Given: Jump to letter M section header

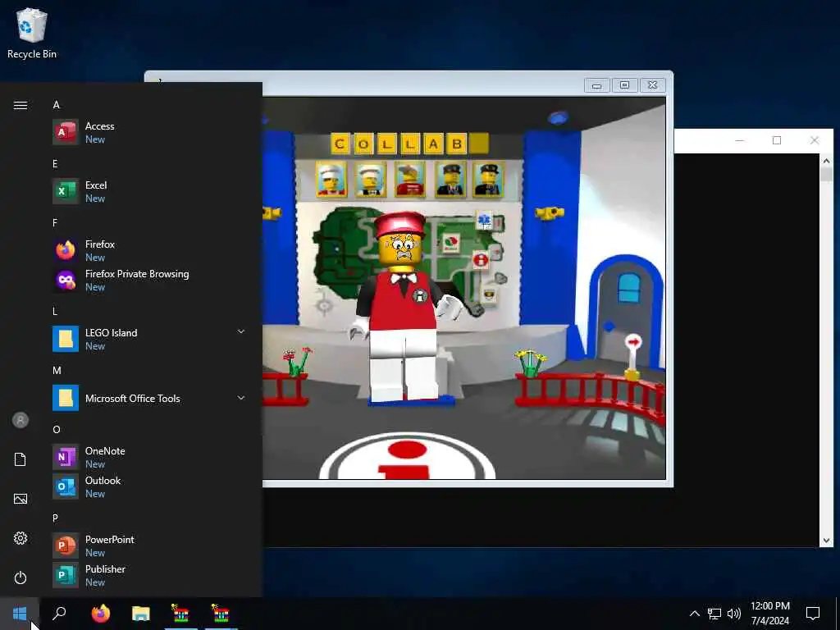Looking at the screenshot, I should (57, 371).
